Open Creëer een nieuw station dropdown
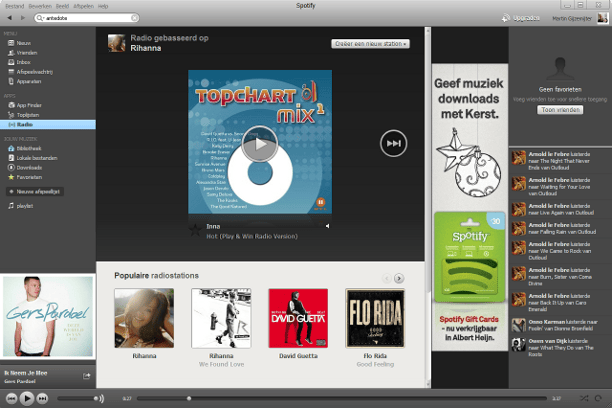This screenshot has height=408, width=612. [x=370, y=44]
